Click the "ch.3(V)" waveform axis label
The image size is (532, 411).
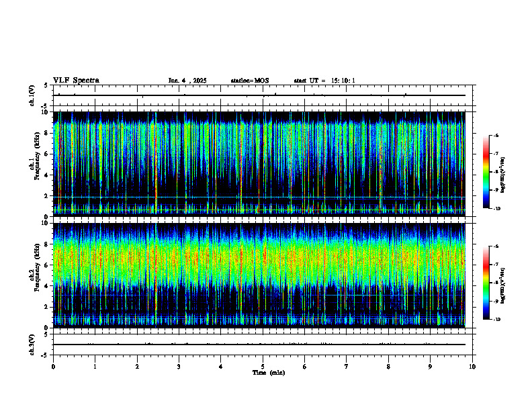click(x=32, y=345)
